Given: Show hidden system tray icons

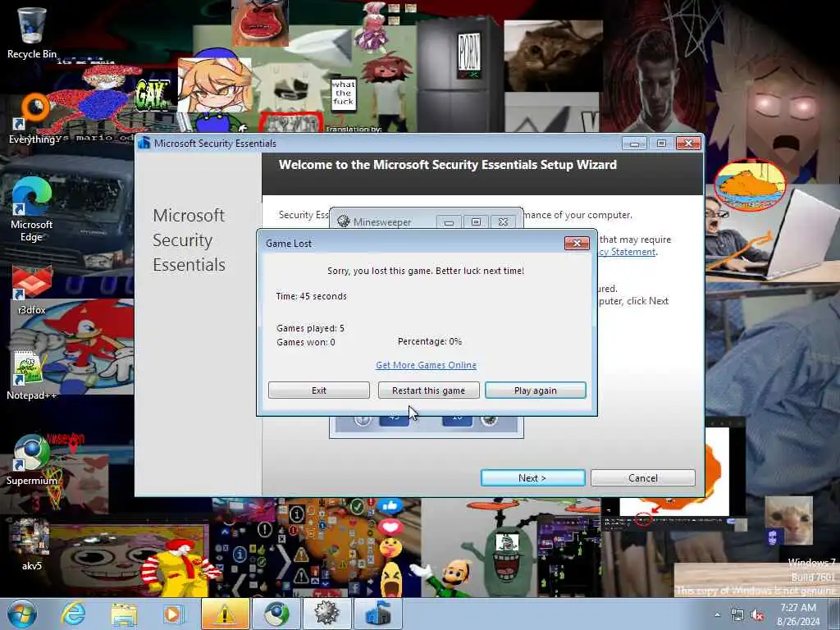Looking at the screenshot, I should 717,614.
